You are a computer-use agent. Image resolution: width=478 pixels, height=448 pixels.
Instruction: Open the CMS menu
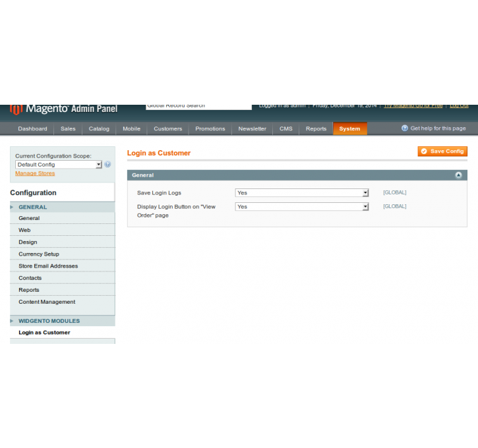click(x=286, y=128)
